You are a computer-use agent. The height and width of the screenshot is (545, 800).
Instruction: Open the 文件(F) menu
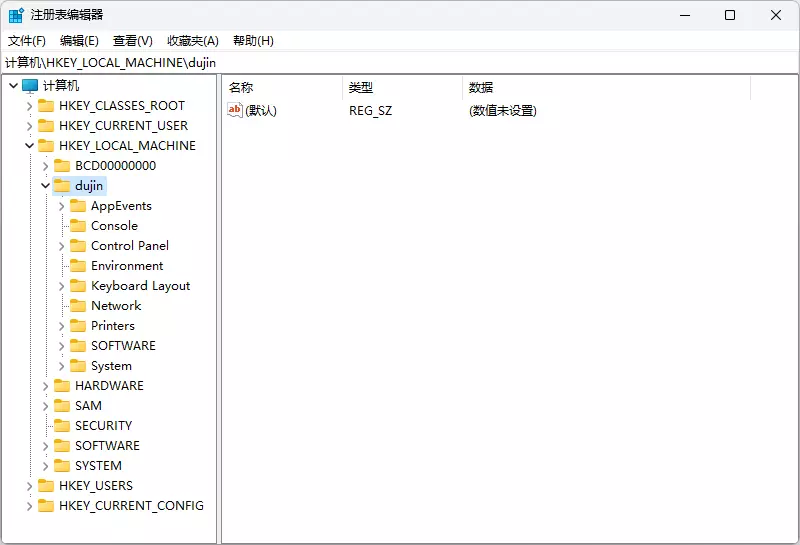pyautogui.click(x=27, y=41)
